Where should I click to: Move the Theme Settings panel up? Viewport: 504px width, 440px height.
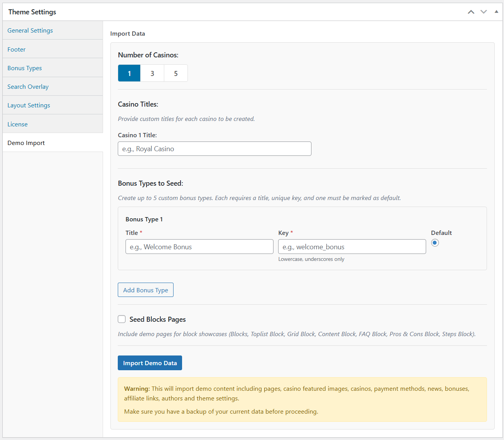[471, 12]
